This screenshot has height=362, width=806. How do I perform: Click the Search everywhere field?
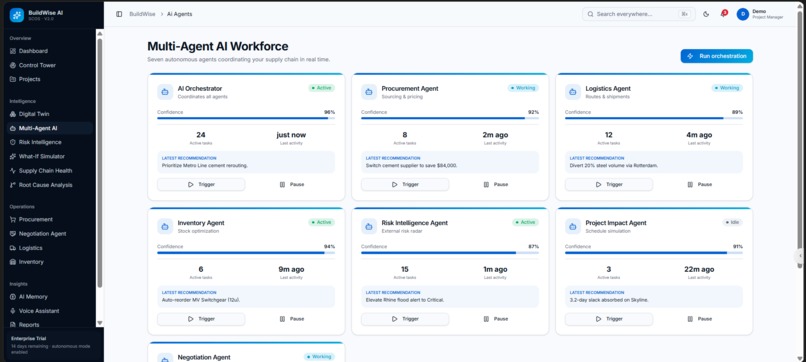(x=638, y=14)
